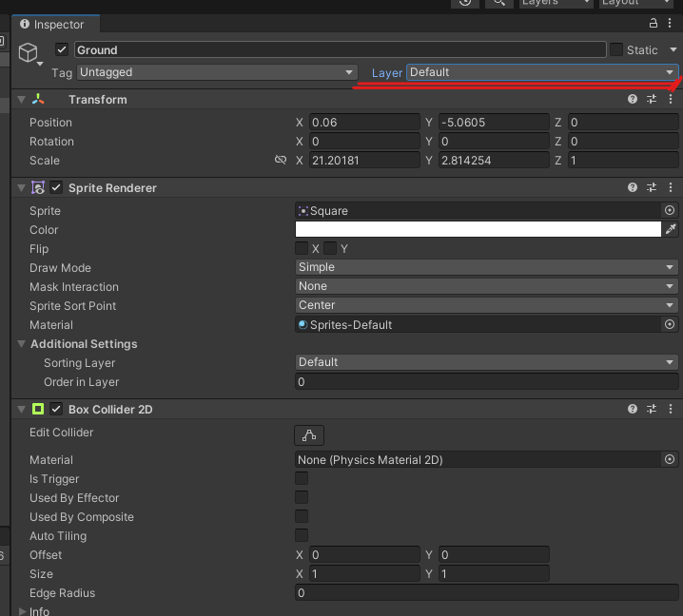The height and width of the screenshot is (616, 683).
Task: Click the GameObject cube icon picker
Action: coord(30,53)
